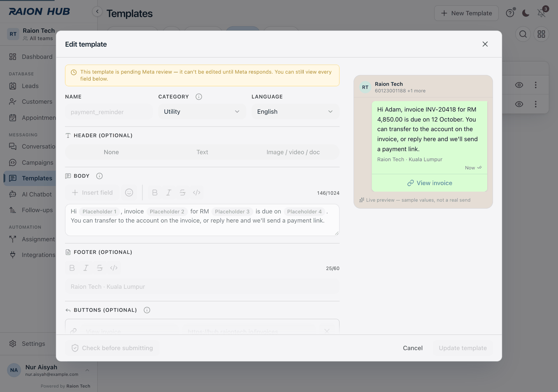This screenshot has height=392, width=558.
Task: Cancel editing the template
Action: pyautogui.click(x=413, y=348)
